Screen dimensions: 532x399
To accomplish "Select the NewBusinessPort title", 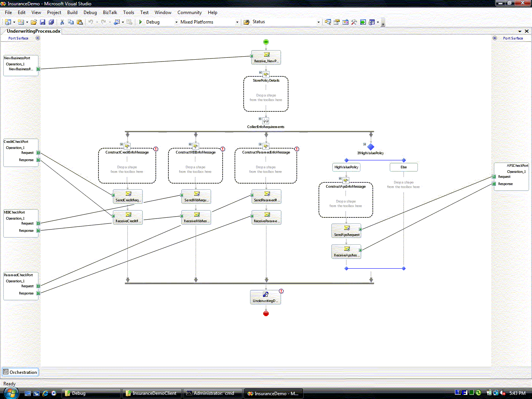I will point(17,58).
